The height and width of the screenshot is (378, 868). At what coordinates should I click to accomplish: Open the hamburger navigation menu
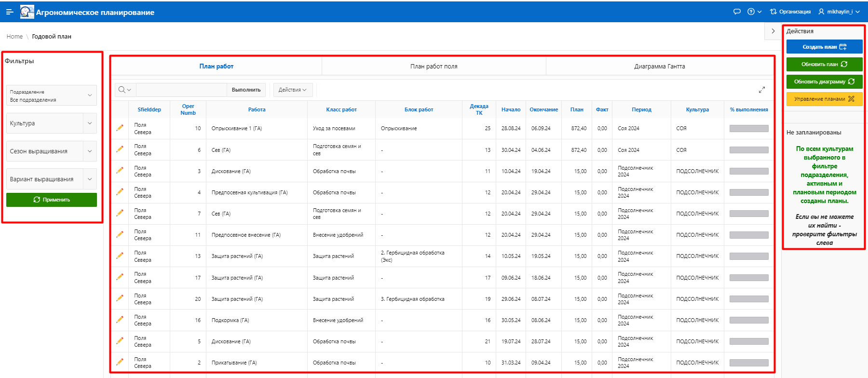tap(9, 12)
